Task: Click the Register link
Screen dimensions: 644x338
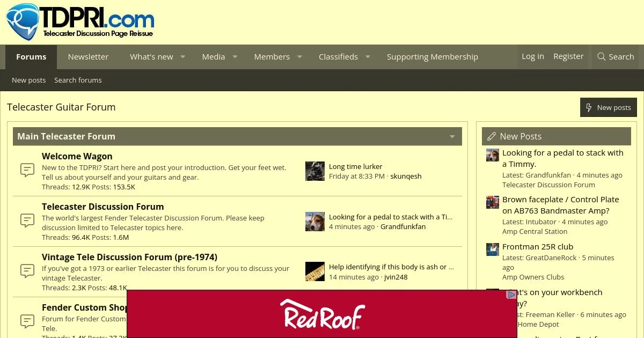Action: click(568, 56)
